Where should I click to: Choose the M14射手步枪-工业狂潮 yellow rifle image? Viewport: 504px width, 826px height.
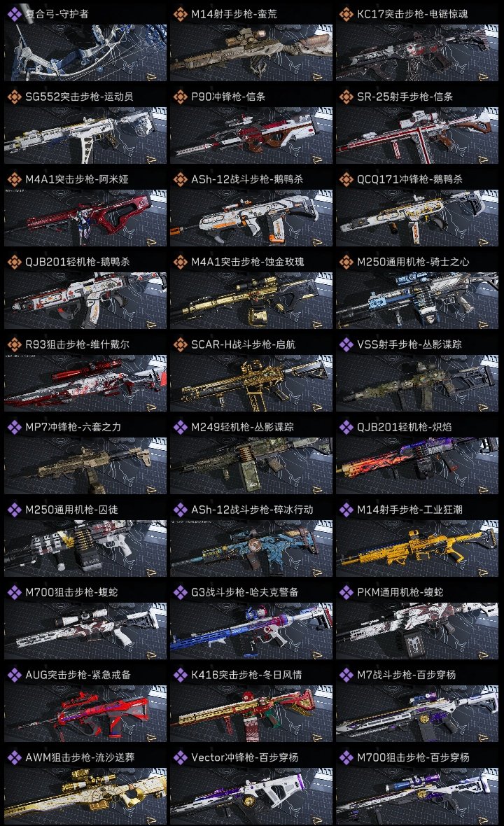[x=417, y=548]
